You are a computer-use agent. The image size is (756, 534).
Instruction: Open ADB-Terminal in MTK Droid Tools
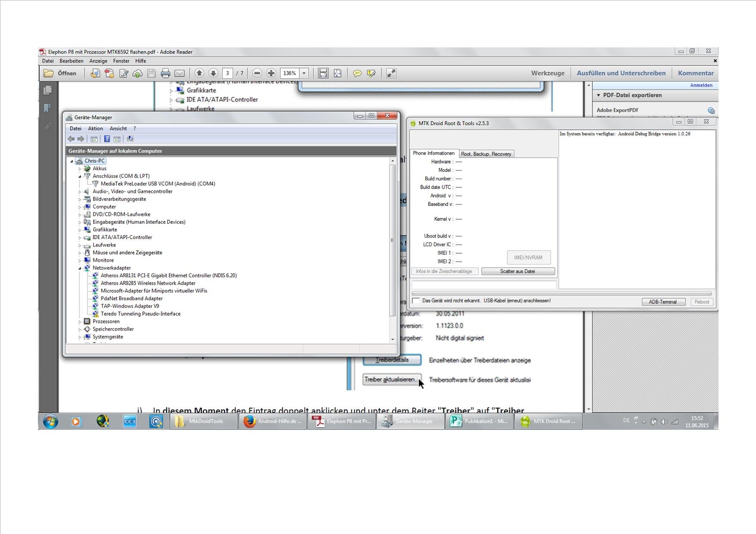click(663, 302)
